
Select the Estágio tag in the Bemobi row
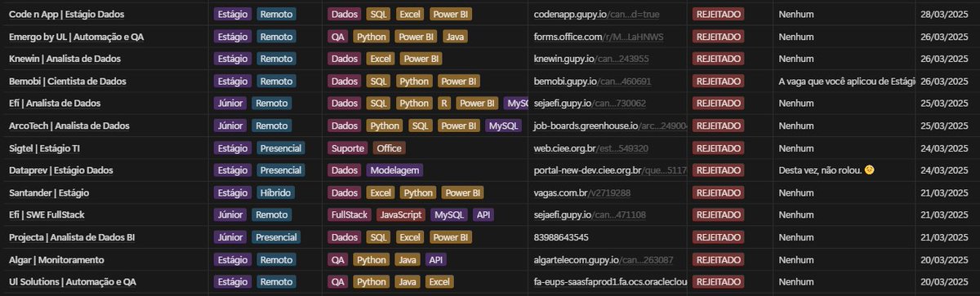pyautogui.click(x=233, y=82)
